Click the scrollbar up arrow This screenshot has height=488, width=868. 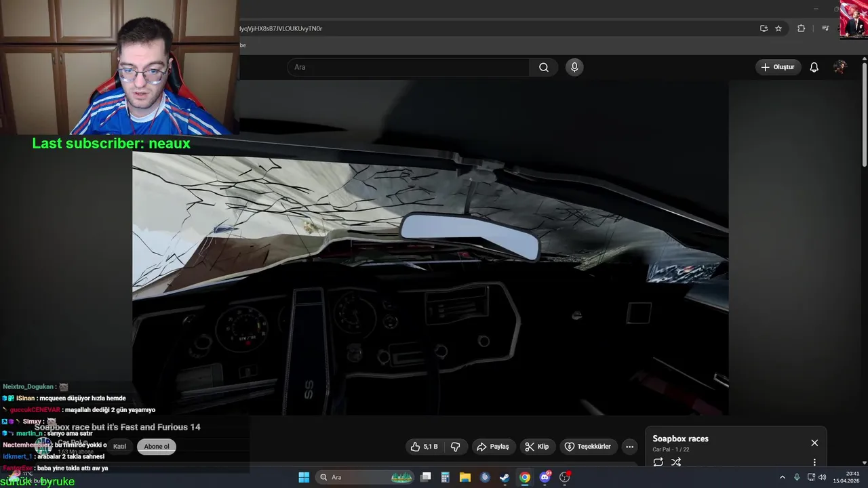(x=865, y=60)
